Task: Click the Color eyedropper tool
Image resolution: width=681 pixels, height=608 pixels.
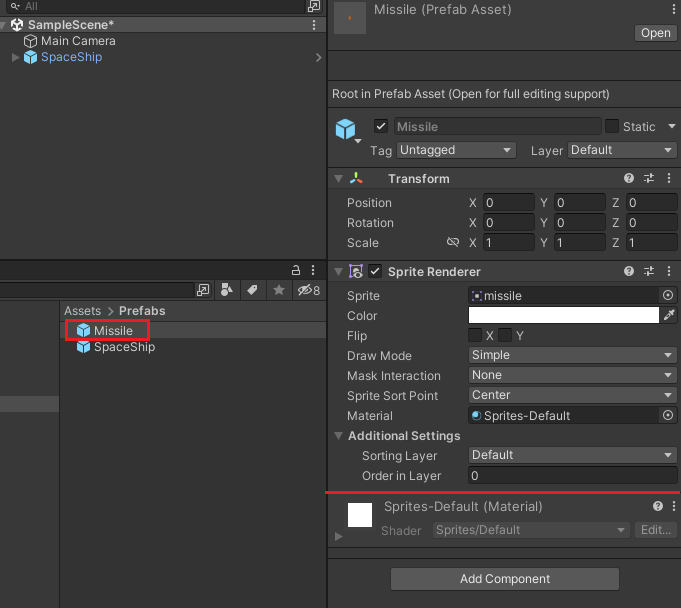Action: pyautogui.click(x=669, y=315)
